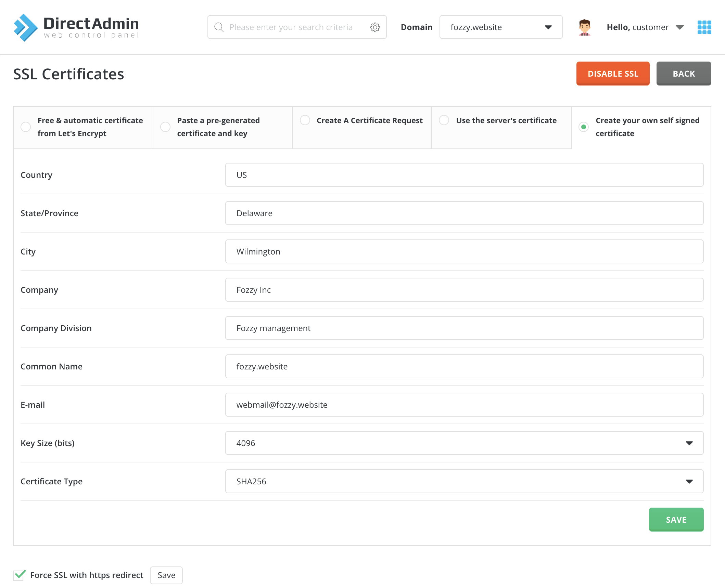Select Create your own self signed radio

[584, 127]
